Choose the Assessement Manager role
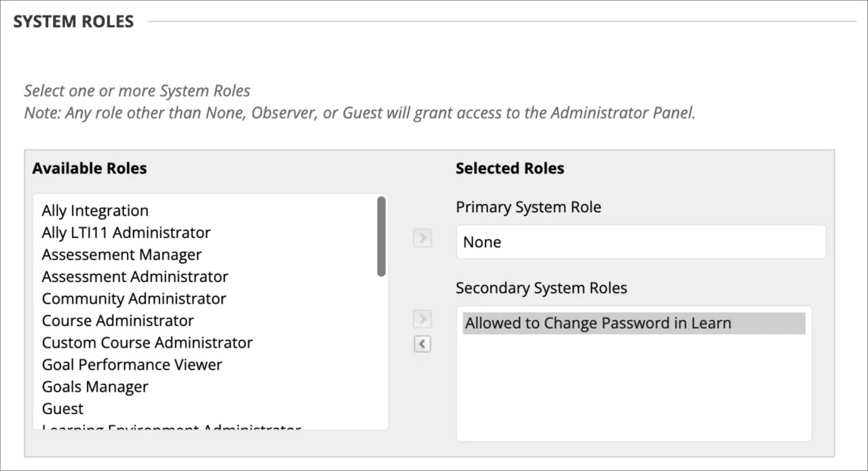This screenshot has width=868, height=471. click(121, 254)
